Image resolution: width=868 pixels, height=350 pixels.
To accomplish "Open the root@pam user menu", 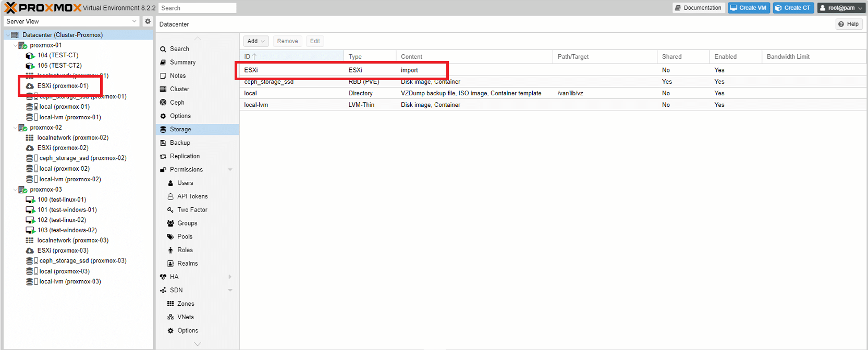I will (840, 8).
